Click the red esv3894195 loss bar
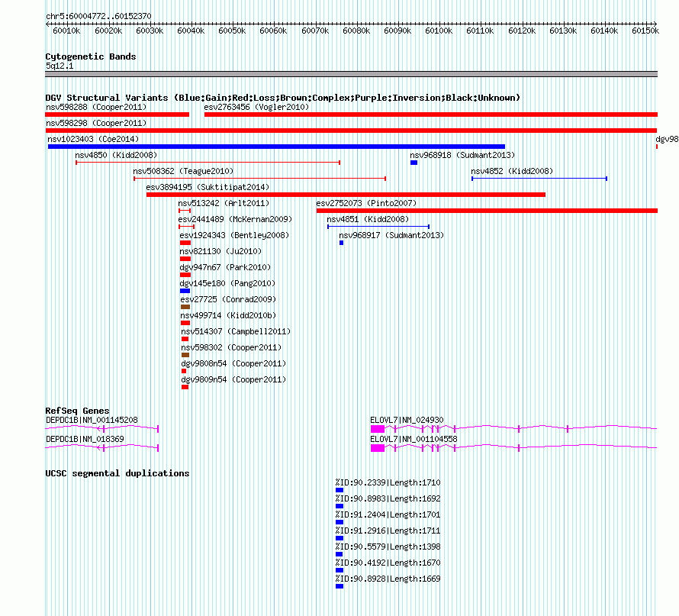Viewport: 679px width, 616px height. (x=346, y=195)
